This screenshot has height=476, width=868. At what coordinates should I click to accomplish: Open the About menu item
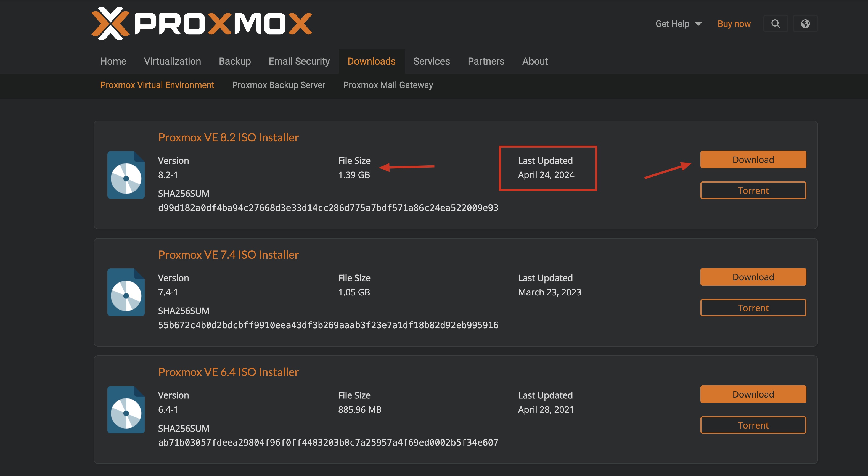(535, 61)
